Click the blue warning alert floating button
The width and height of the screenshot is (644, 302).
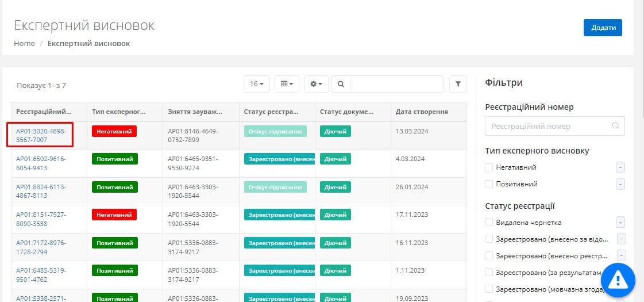[x=618, y=280]
